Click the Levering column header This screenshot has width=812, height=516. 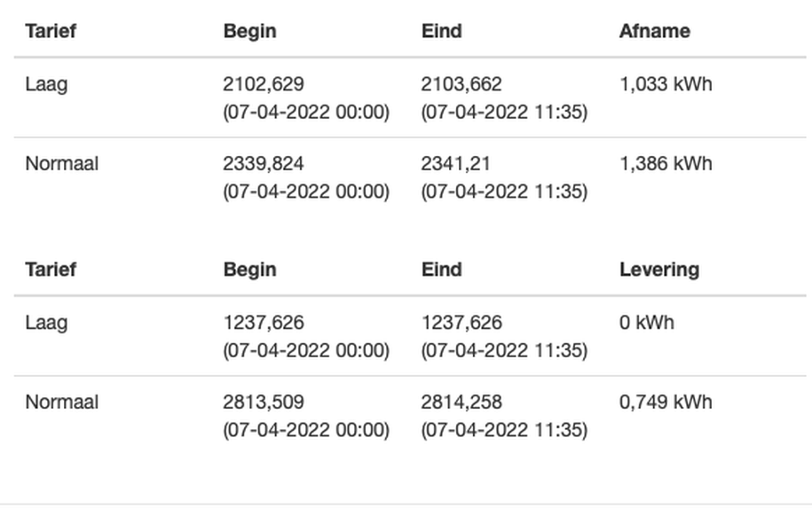[x=658, y=270]
